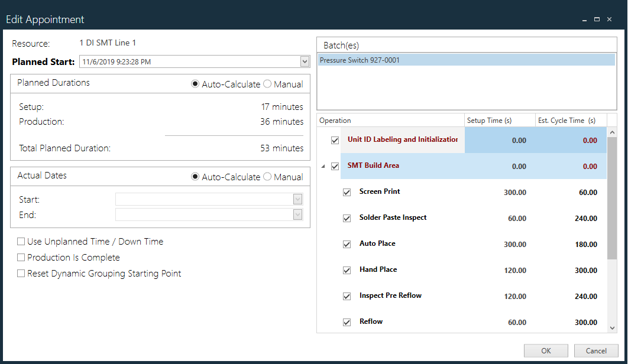Image resolution: width=628 pixels, height=364 pixels.
Task: Check Reset Dynamic Grouping Starting Point
Action: point(21,273)
